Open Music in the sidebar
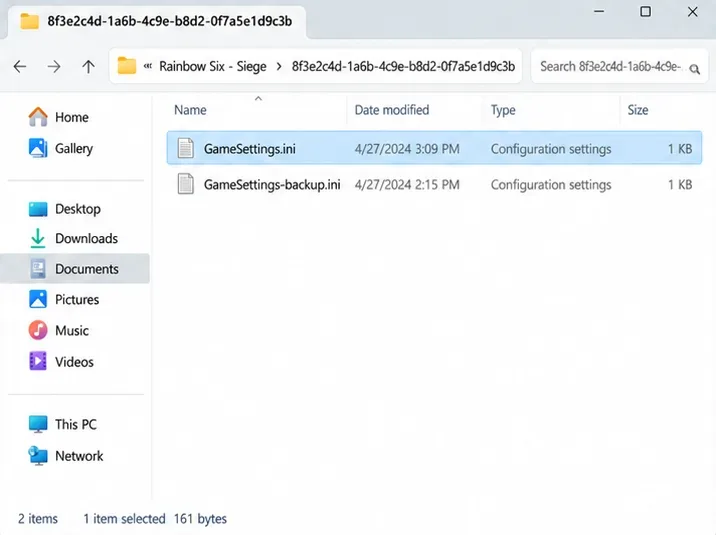 (x=58, y=330)
